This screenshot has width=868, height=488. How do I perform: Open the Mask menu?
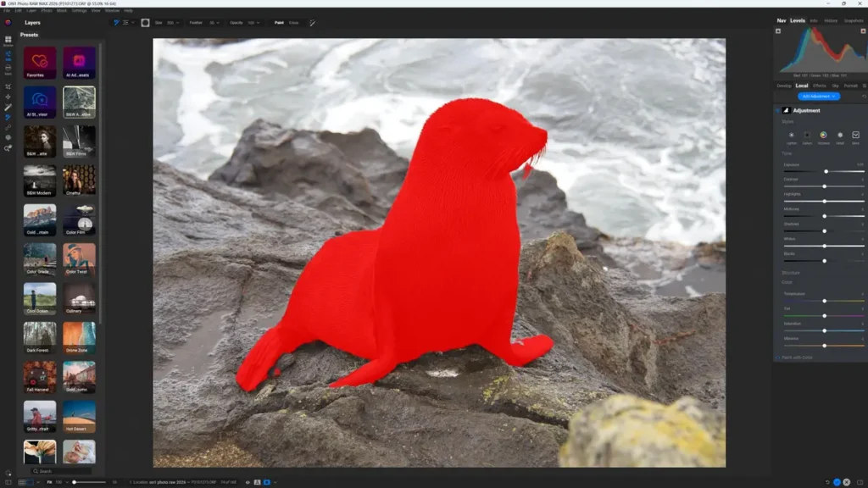click(x=62, y=10)
